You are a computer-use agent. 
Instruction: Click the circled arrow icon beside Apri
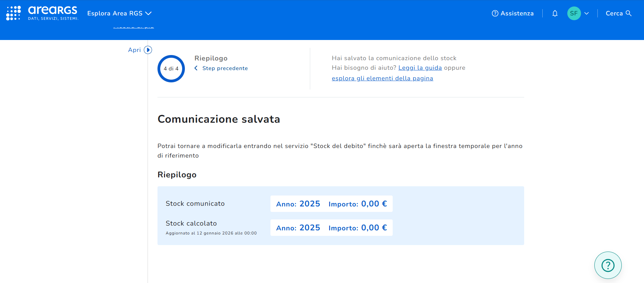[x=148, y=50]
